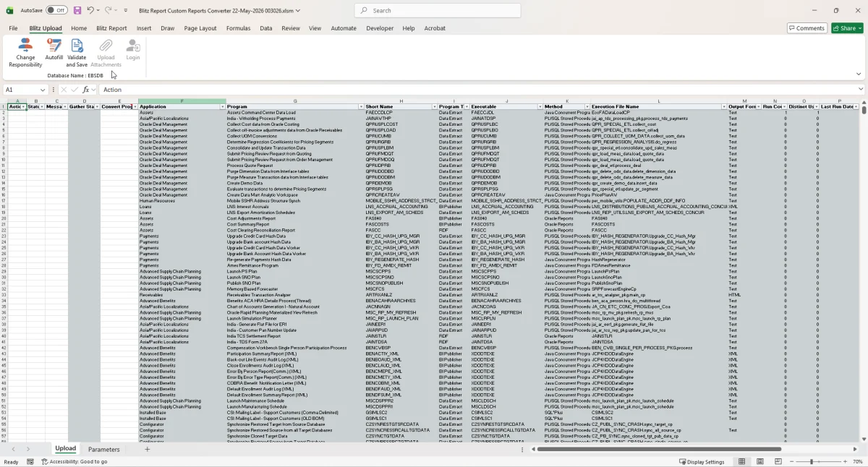Adjust the zoom slider in status bar
The width and height of the screenshot is (868, 467).
pos(812,462)
